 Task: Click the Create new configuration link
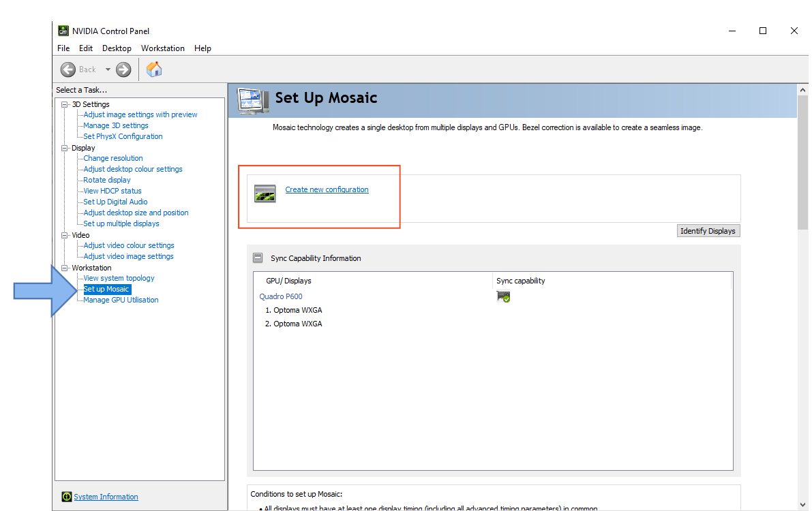tap(327, 189)
